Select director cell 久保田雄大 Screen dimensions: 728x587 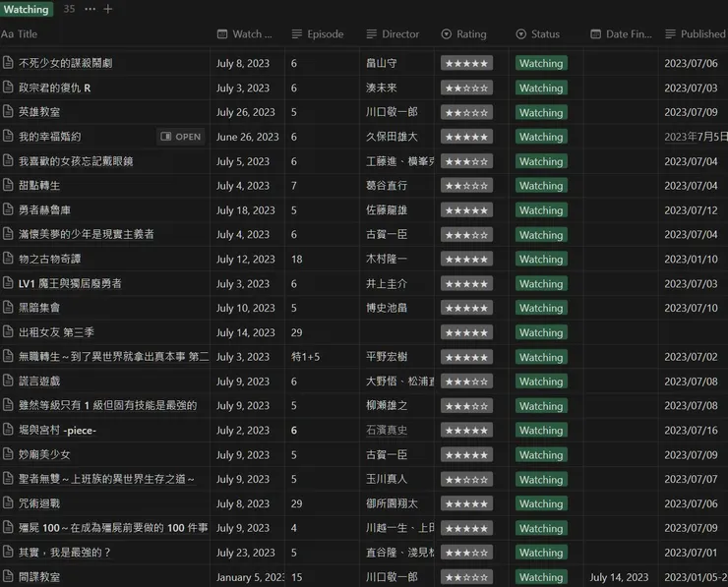[392, 137]
